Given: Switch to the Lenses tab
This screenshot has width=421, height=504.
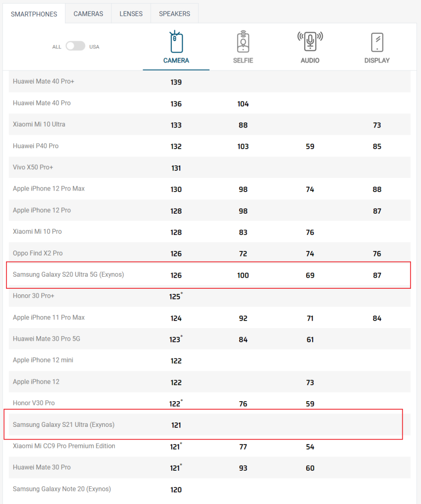Looking at the screenshot, I should tap(131, 14).
